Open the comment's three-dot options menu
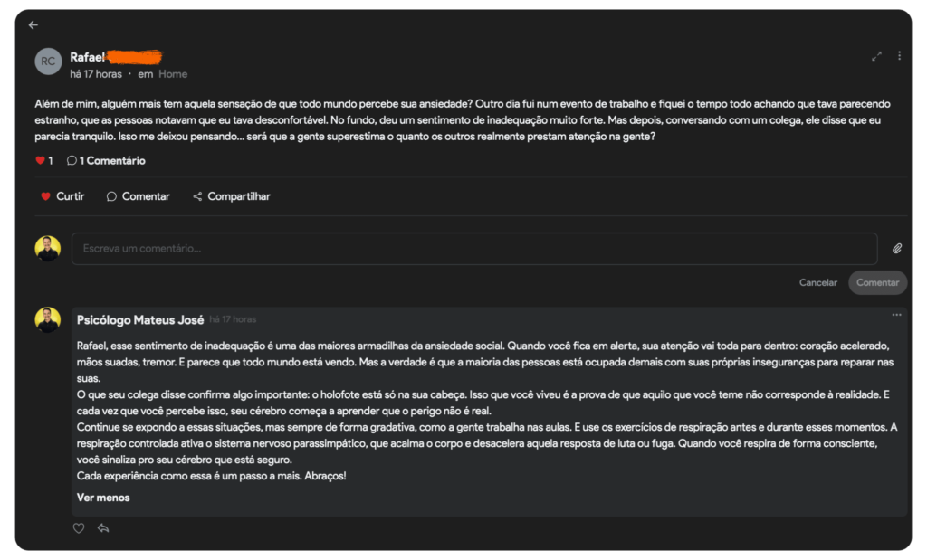Screen dimensions: 927x560 pyautogui.click(x=896, y=315)
